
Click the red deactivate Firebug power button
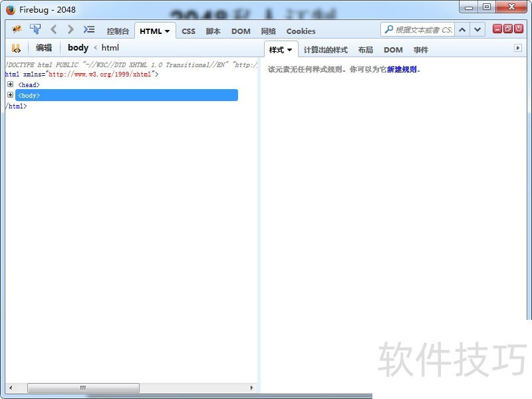click(519, 29)
